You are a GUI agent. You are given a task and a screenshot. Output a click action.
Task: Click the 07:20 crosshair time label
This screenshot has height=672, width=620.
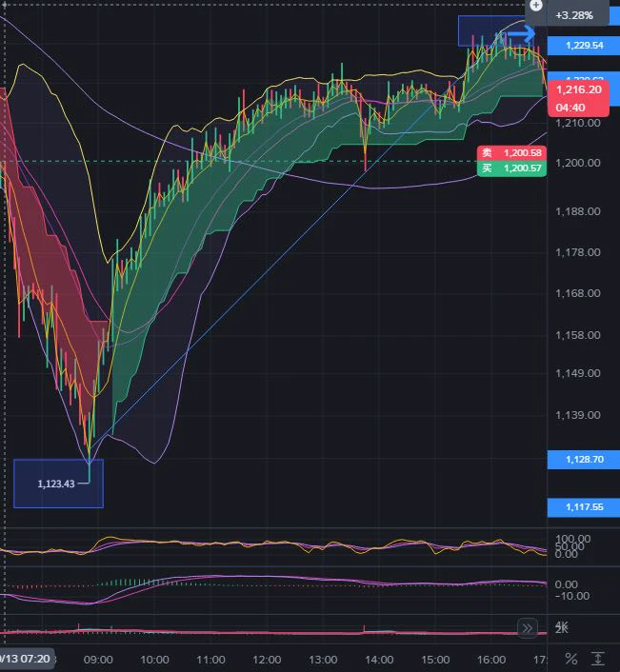coord(26,659)
